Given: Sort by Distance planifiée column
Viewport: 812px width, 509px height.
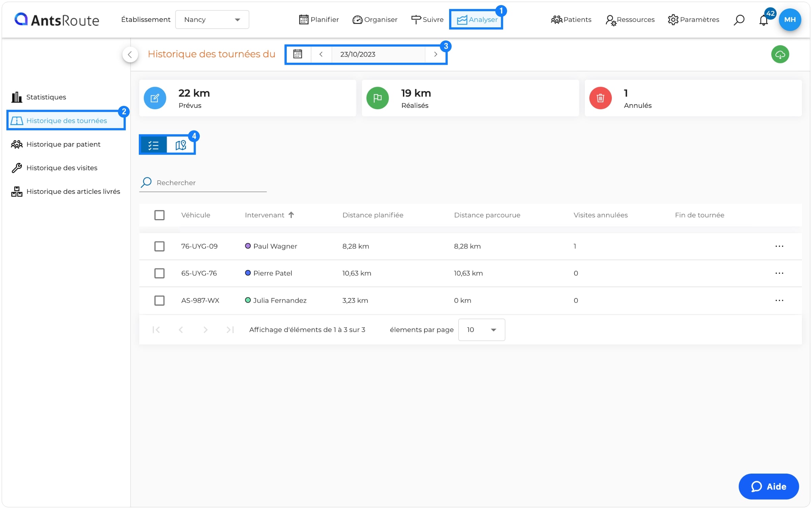Looking at the screenshot, I should click(x=373, y=215).
